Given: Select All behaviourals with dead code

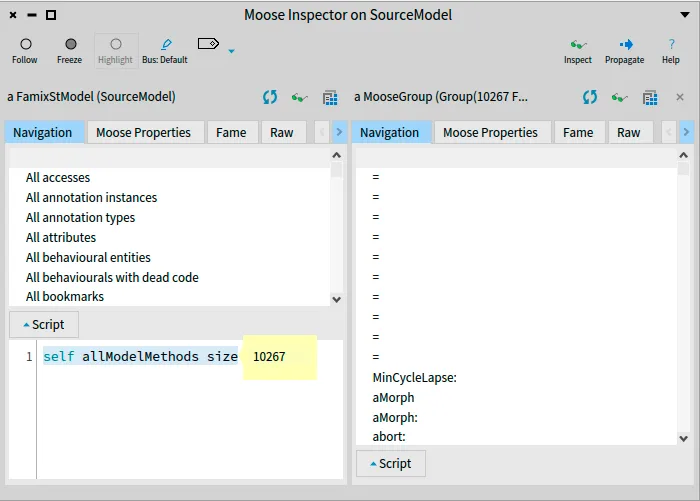Looking at the screenshot, I should click(170, 277).
